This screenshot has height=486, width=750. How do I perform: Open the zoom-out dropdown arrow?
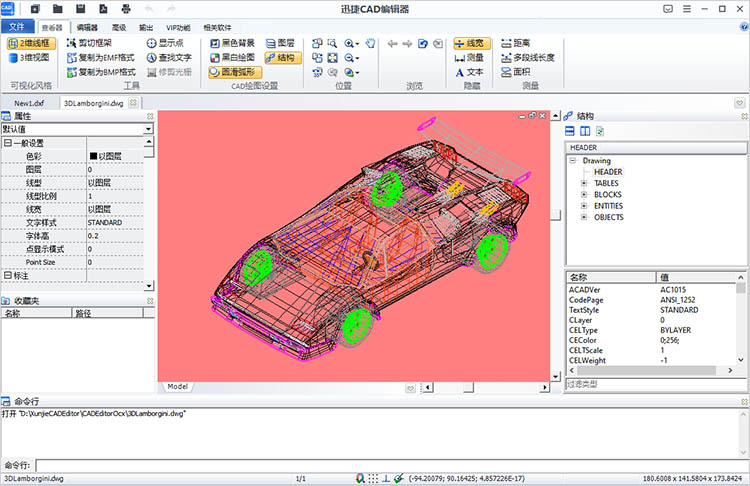(357, 58)
